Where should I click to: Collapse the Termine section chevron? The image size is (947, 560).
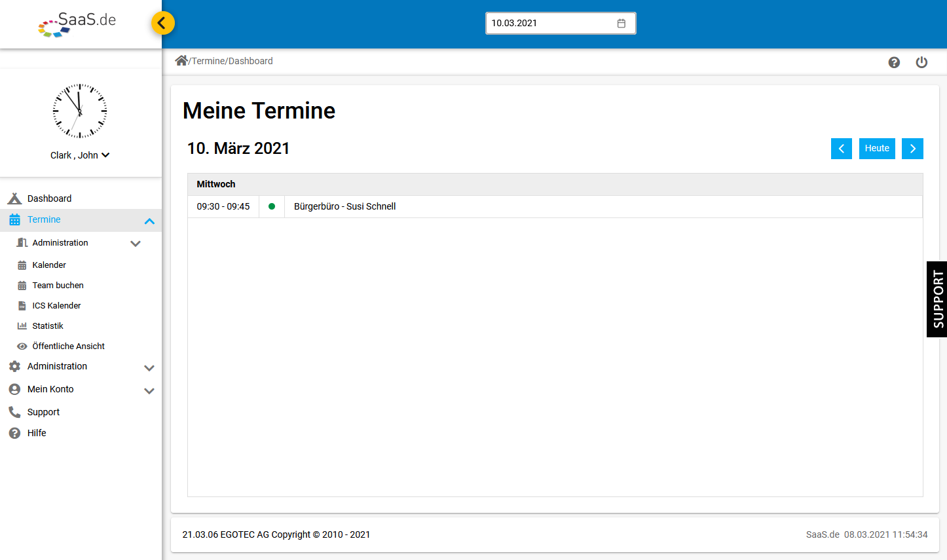point(149,221)
